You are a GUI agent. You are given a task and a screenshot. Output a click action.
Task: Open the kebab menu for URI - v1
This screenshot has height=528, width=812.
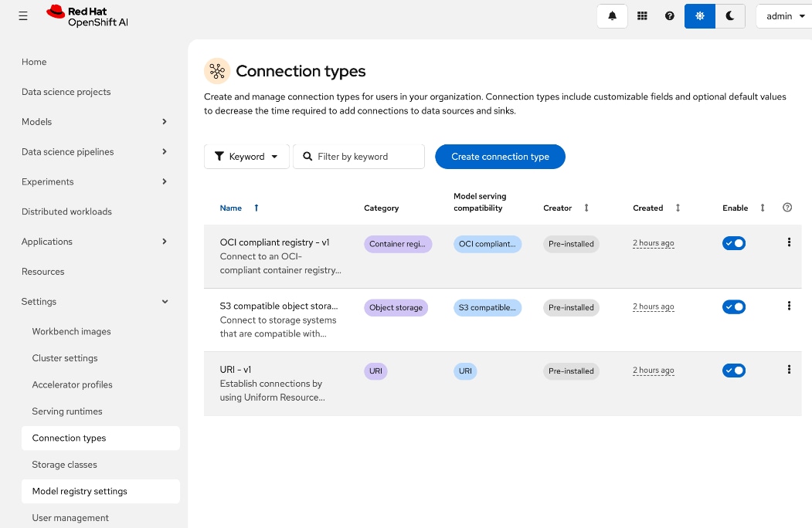789,371
